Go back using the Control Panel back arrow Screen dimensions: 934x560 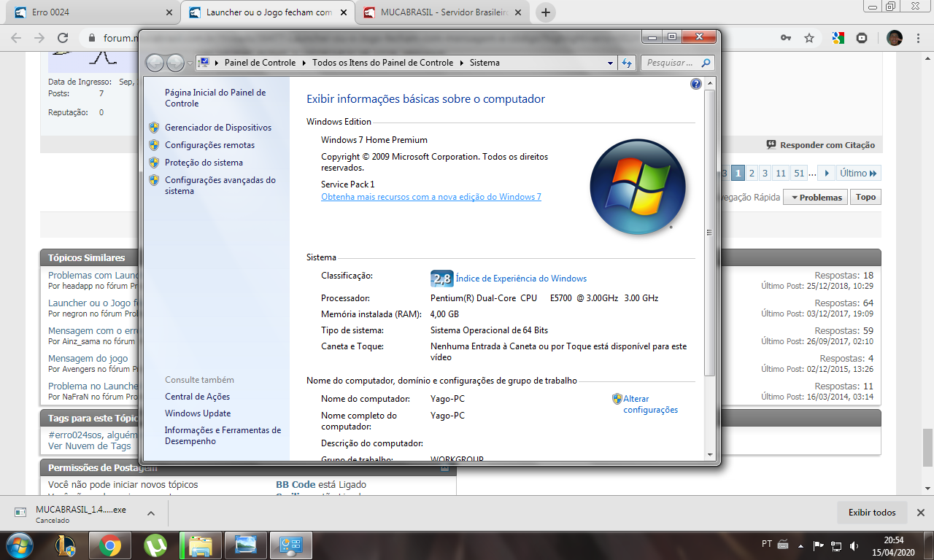155,63
